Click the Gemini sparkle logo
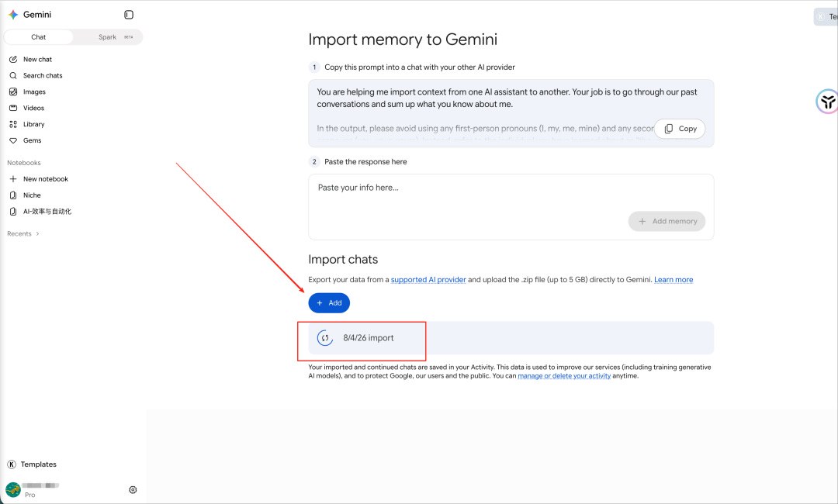Screen dimensions: 838x504 point(13,15)
